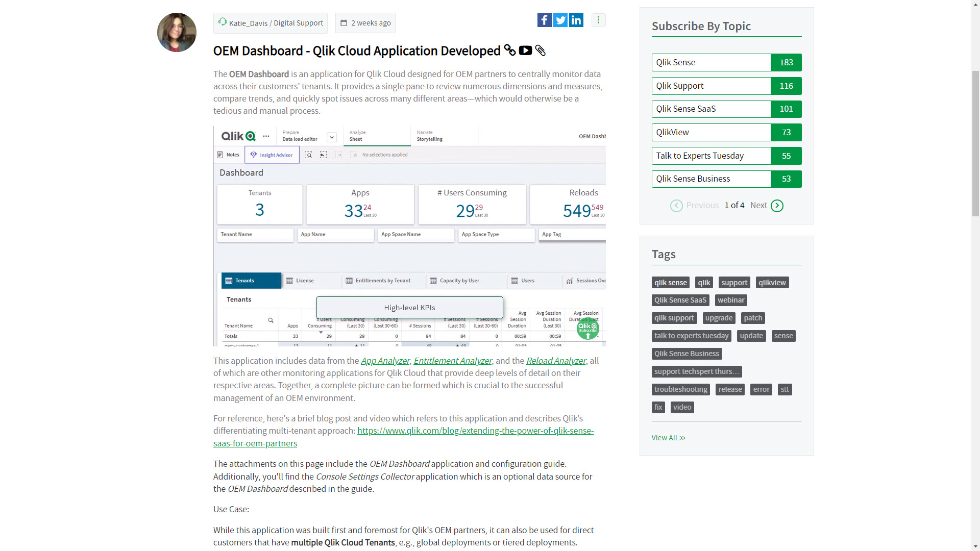Click the qlikview tag
The image size is (980, 551).
(x=772, y=283)
